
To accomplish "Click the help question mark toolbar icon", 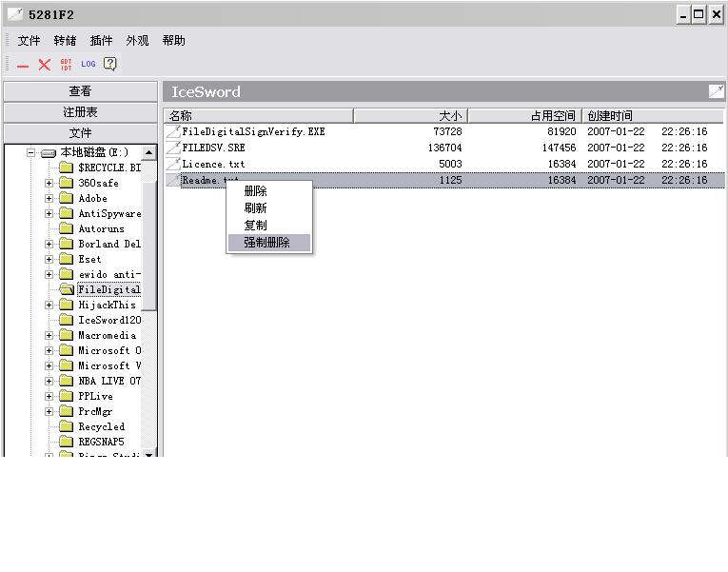I will point(110,64).
